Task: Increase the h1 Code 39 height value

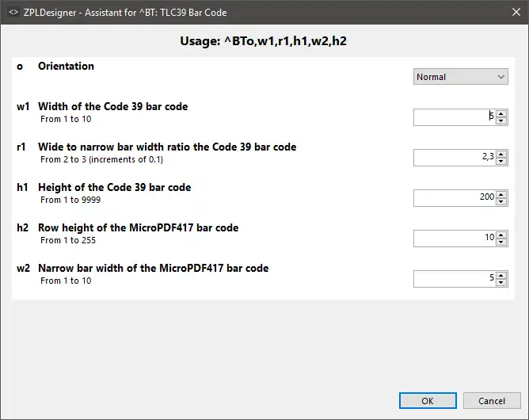Action: coord(501,195)
